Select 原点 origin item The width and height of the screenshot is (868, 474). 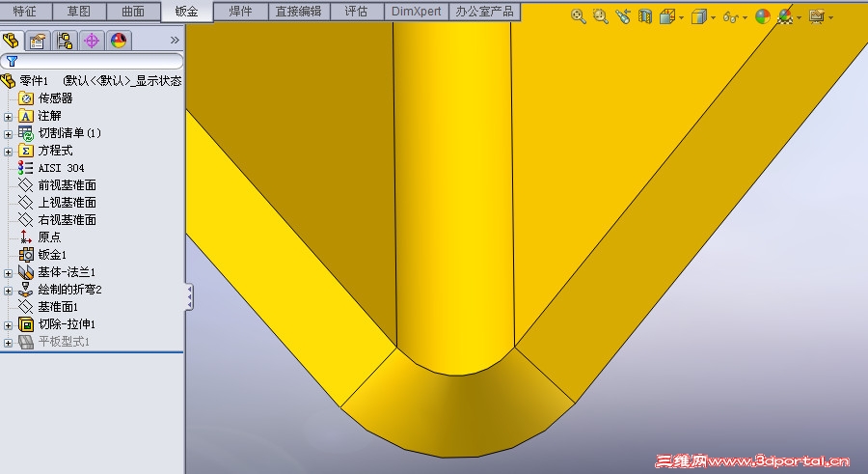49,237
